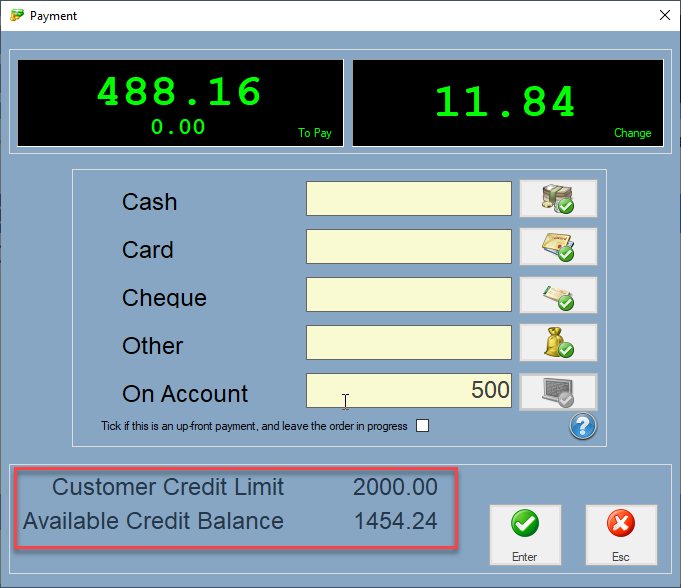
Task: Select the Cheque amount field
Action: point(409,295)
